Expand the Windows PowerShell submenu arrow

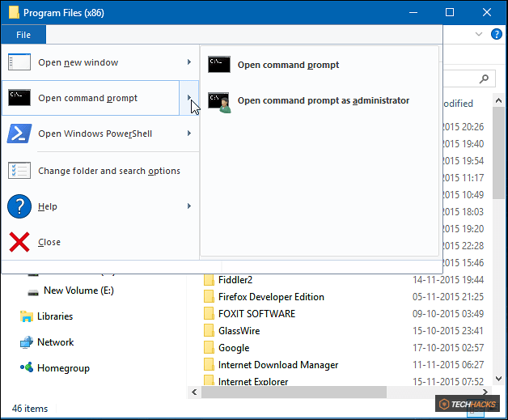189,134
